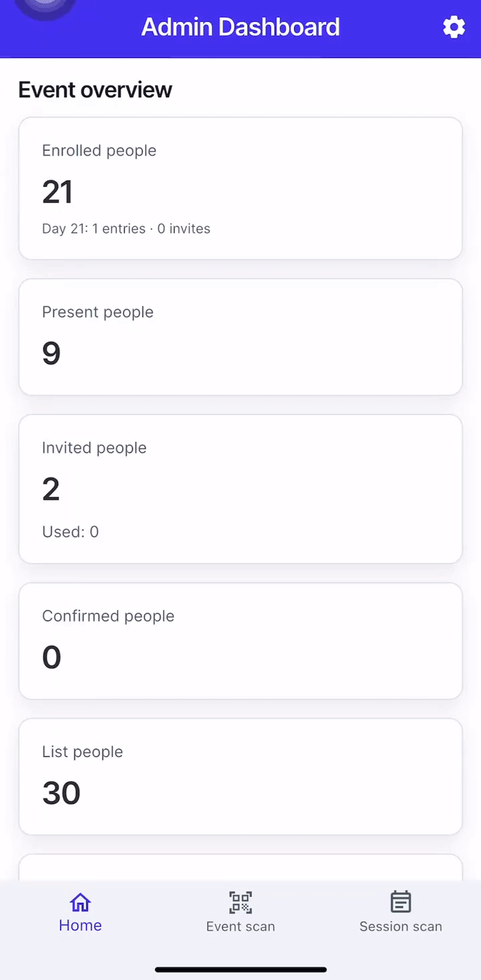
Task: Tap the Admin Dashboard title
Action: coord(240,27)
